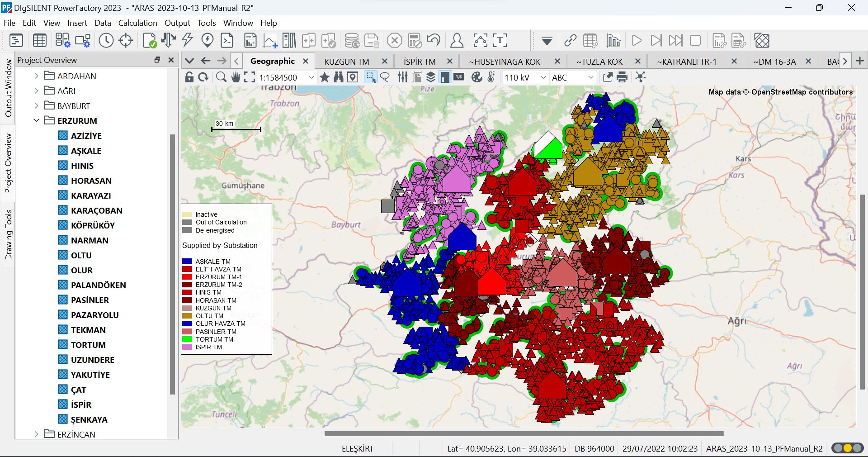
Task: Open the Data Manager table icon
Action: click(40, 41)
